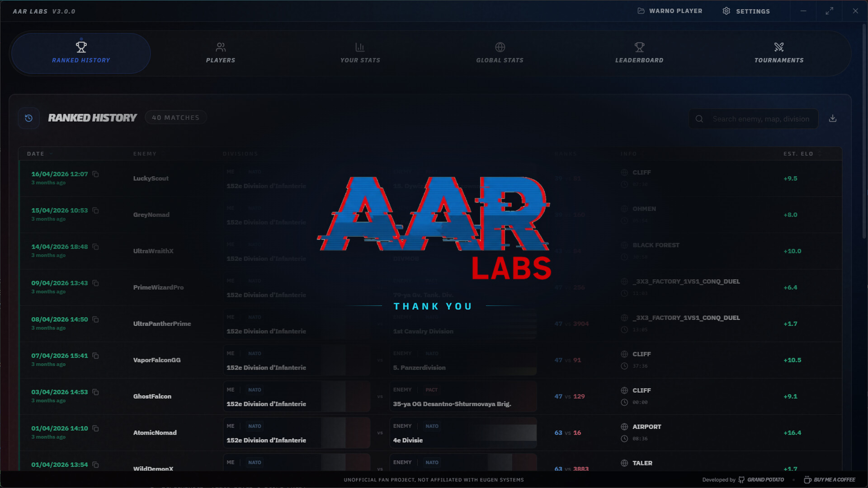Click the 40 Matches badge

point(175,117)
